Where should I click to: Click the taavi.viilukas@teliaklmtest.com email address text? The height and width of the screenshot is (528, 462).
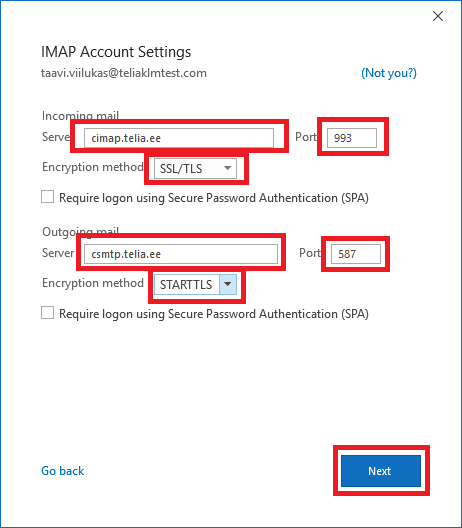(x=124, y=73)
